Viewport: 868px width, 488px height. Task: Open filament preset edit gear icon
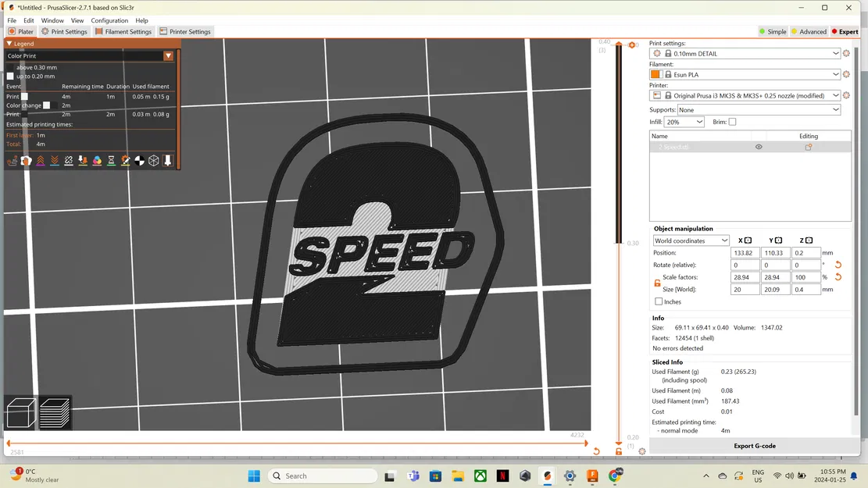[846, 74]
